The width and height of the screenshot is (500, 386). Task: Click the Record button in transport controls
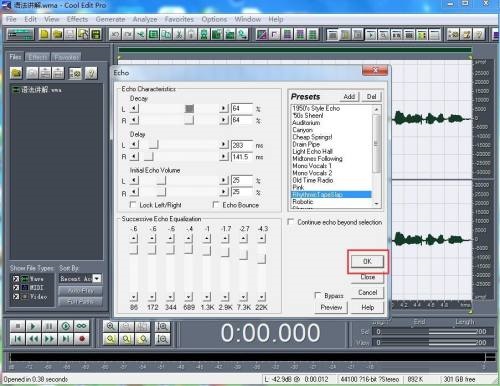coord(82,339)
